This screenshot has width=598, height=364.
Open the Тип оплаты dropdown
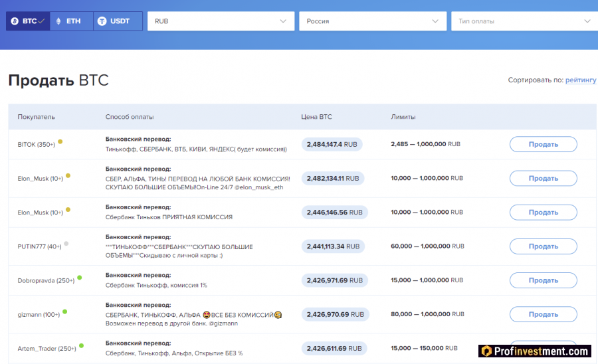[x=524, y=21]
